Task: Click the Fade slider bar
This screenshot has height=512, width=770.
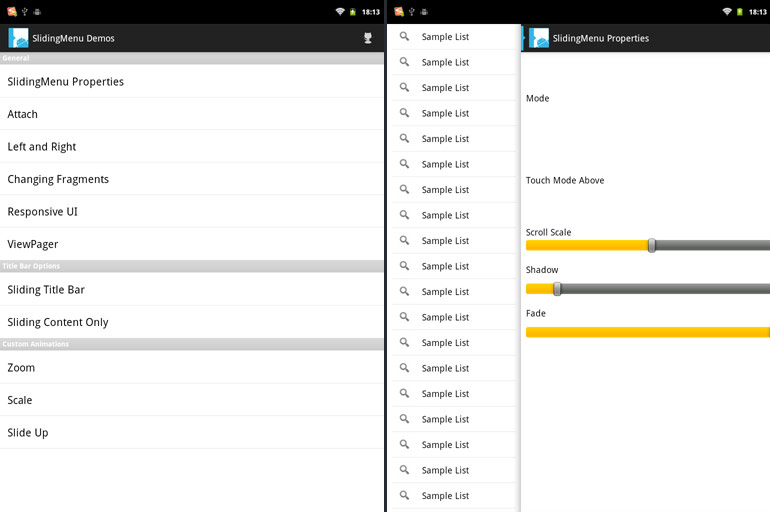Action: [647, 332]
